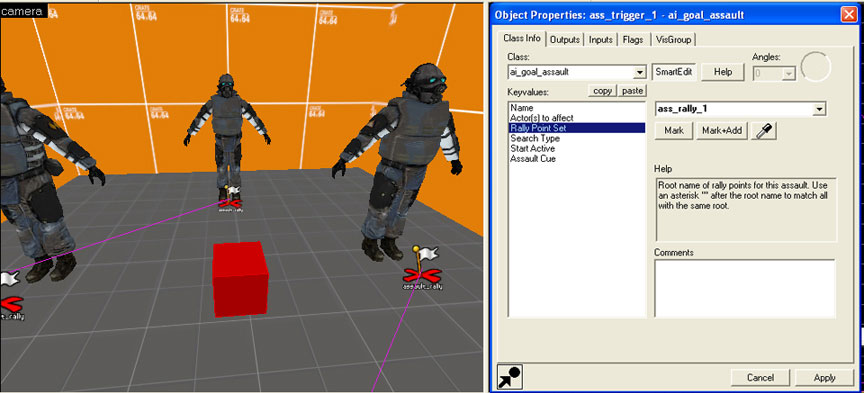This screenshot has width=864, height=393.
Task: Toggle the SmartEdit button
Action: [x=674, y=72]
